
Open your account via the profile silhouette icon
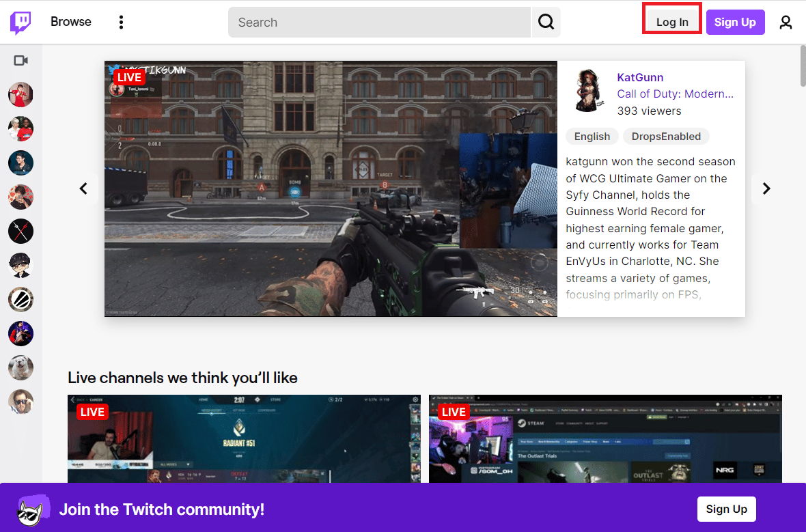[786, 22]
